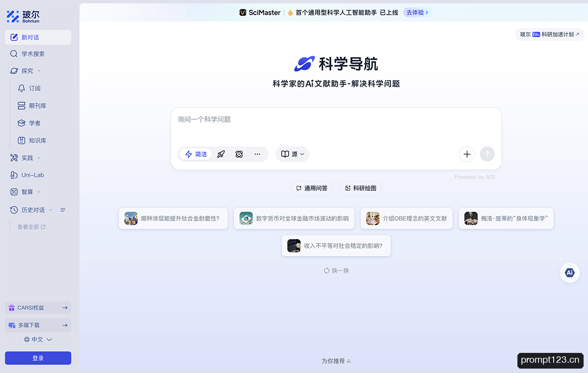Open the CARSI权益 benefits entry
Screen dimensions: 588x373
point(38,308)
